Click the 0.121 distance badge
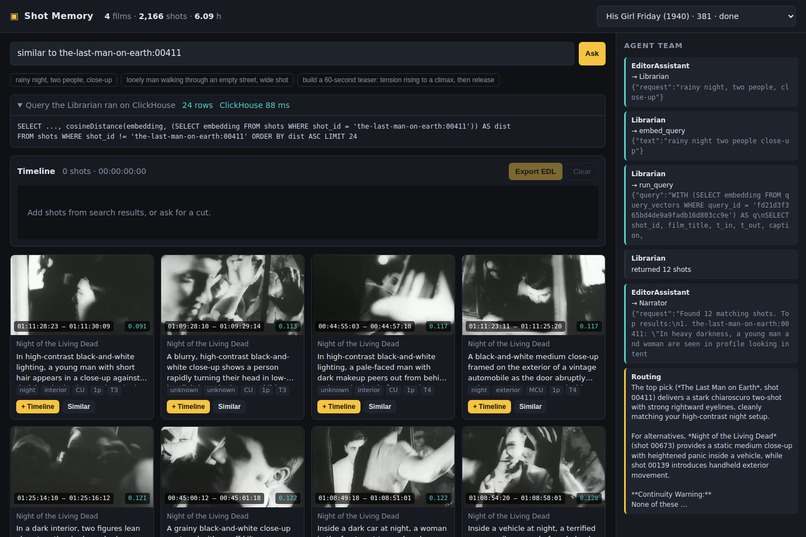Screen dimensions: 806x537 coord(137,498)
